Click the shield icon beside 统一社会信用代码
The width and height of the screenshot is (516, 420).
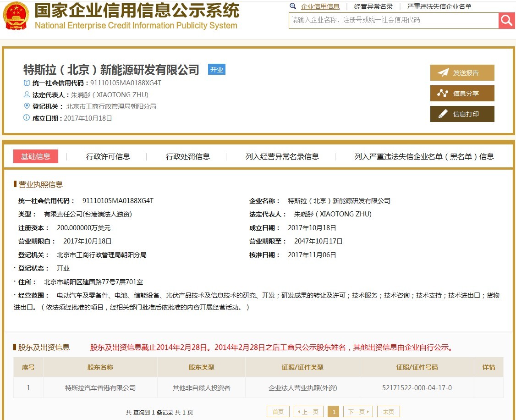click(x=27, y=83)
